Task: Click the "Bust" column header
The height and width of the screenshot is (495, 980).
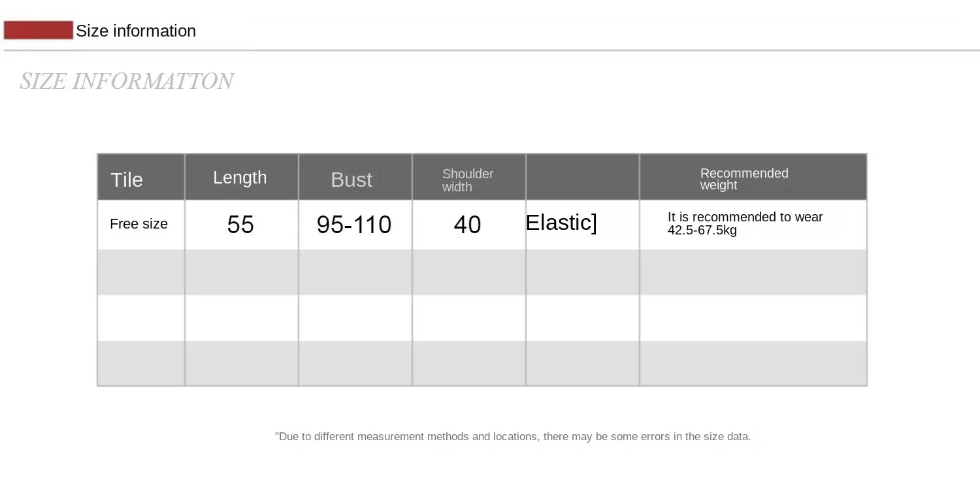Action: coord(351,180)
